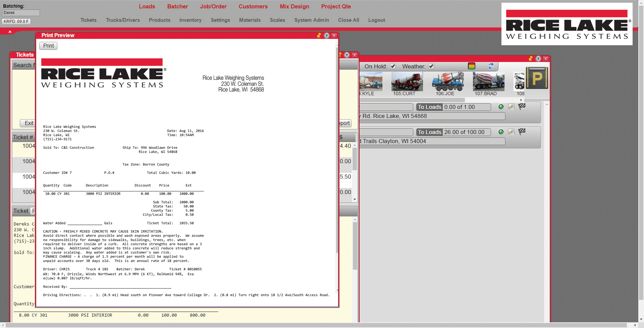This screenshot has width=644, height=328.
Task: Open Scales from the submenu
Action: click(277, 20)
